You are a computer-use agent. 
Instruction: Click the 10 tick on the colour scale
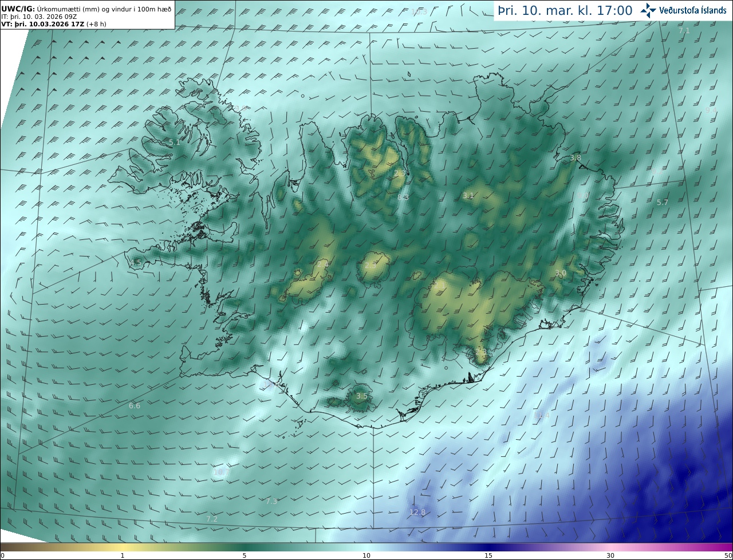click(366, 555)
